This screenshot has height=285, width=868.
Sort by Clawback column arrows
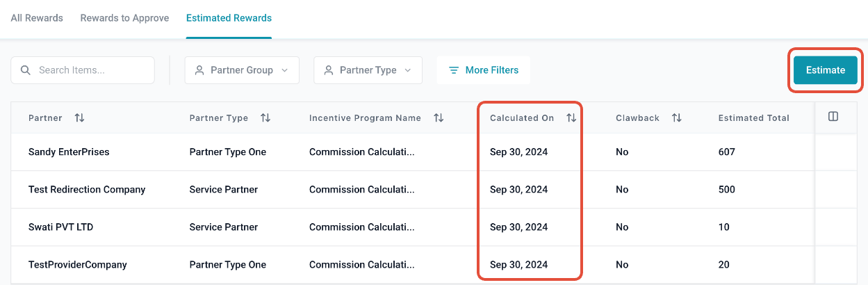676,118
